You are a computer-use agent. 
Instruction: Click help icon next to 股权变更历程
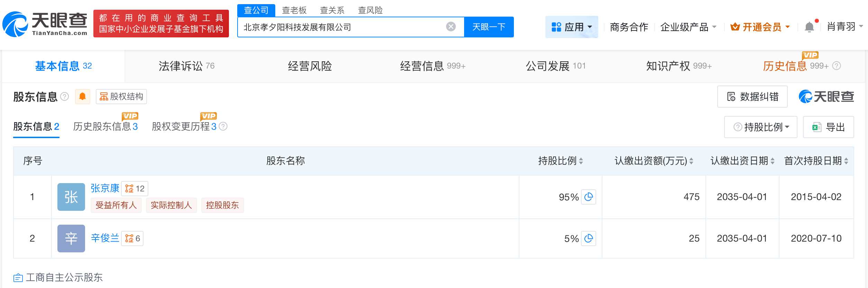223,126
